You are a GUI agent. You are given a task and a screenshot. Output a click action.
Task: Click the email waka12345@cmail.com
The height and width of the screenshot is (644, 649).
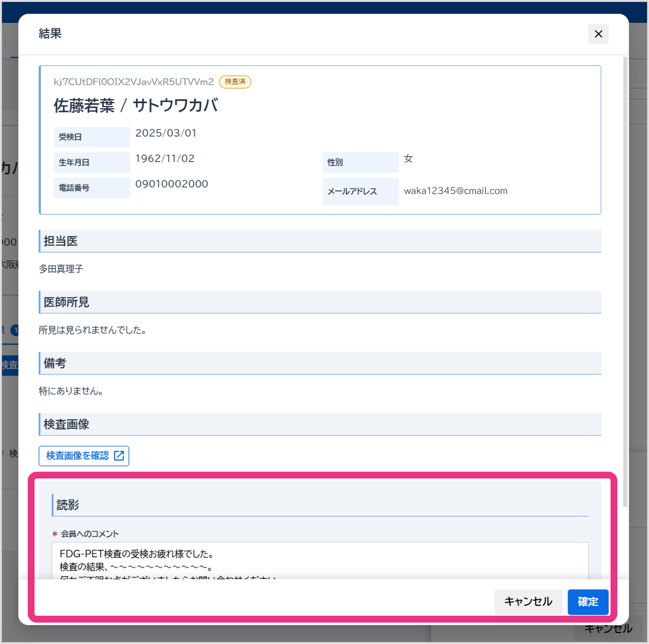click(455, 191)
